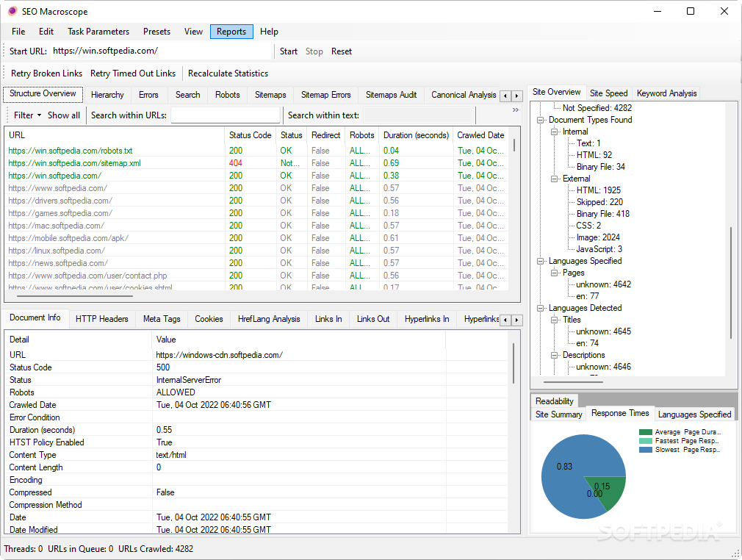Switch to the Links In tab
This screenshot has width=742, height=560.
[x=328, y=319]
